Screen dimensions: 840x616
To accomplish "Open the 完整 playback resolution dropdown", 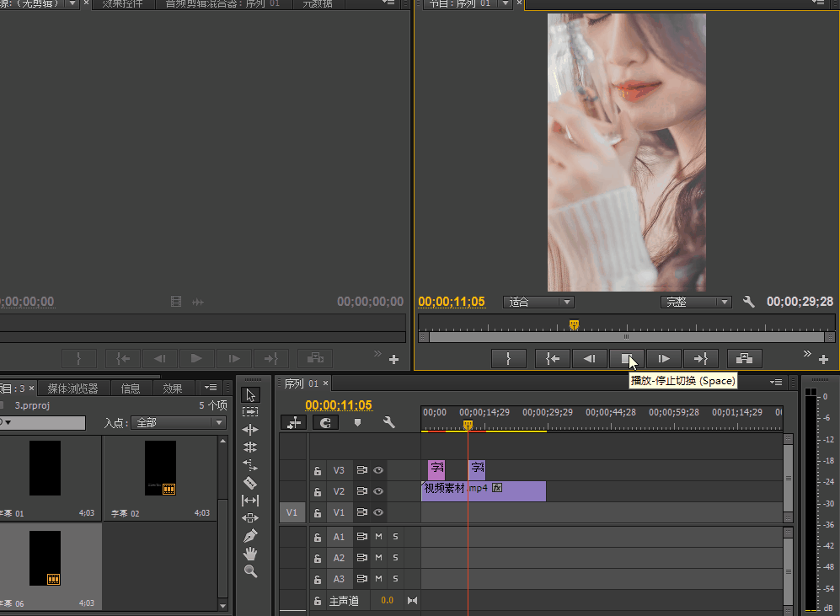I will tap(696, 303).
